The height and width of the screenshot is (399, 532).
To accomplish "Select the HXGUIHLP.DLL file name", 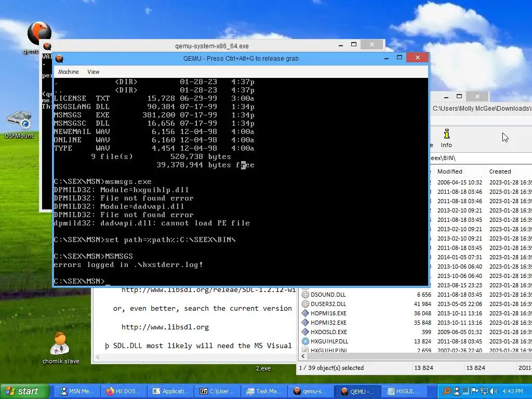I will pyautogui.click(x=329, y=341).
